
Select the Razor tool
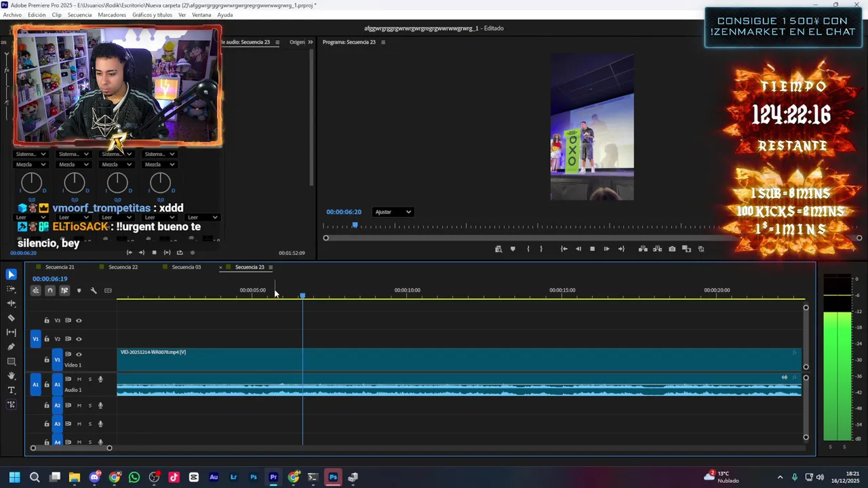[11, 317]
